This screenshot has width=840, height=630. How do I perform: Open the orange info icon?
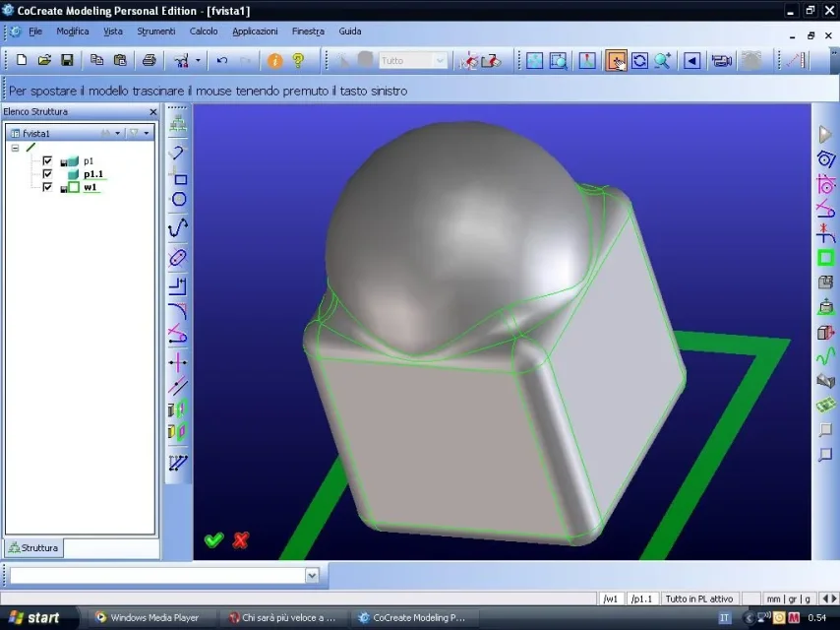click(x=274, y=61)
